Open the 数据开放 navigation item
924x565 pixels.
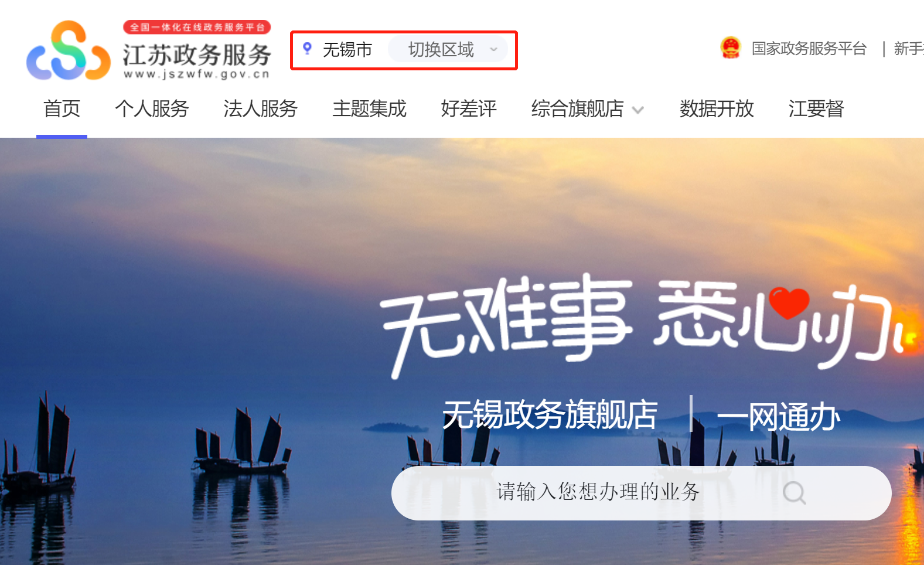[x=717, y=109]
